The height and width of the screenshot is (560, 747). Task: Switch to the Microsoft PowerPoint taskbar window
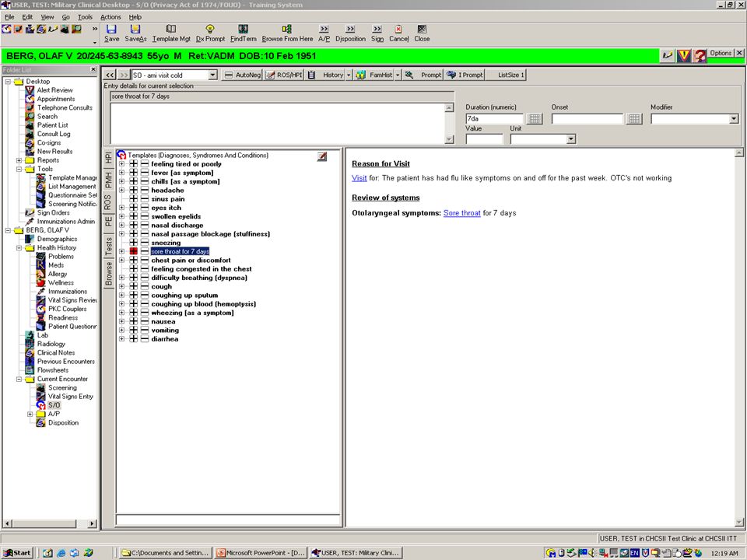[261, 553]
